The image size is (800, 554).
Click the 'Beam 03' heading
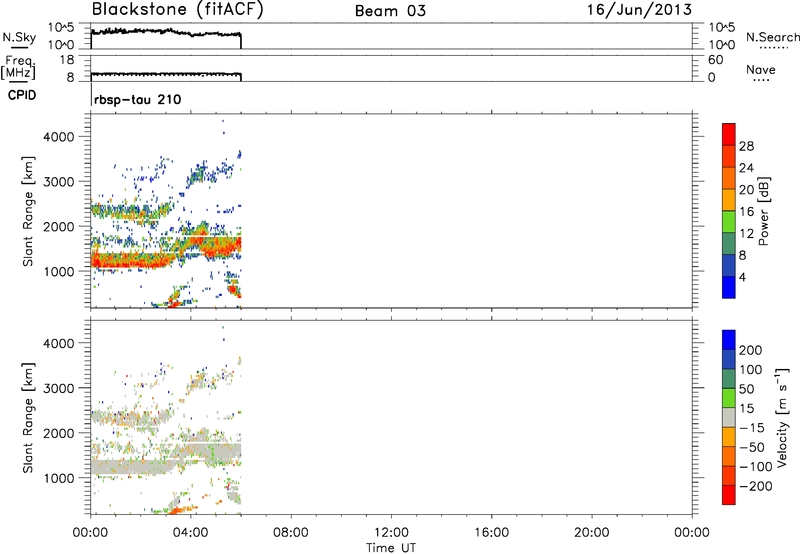[x=390, y=11]
